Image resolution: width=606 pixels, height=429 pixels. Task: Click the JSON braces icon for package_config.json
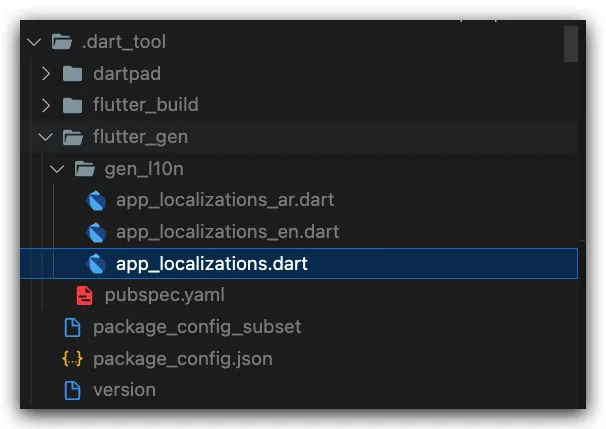click(72, 358)
